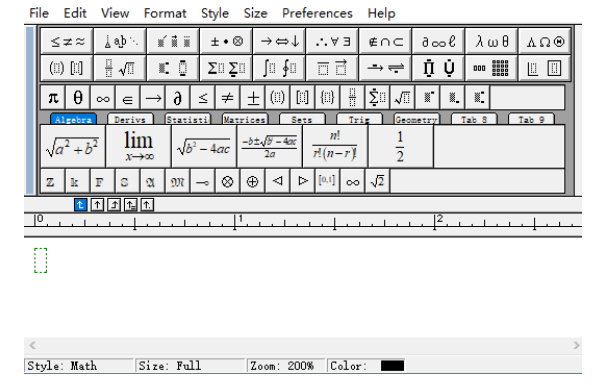614x385 pixels.
Task: Open the View menu
Action: point(115,13)
